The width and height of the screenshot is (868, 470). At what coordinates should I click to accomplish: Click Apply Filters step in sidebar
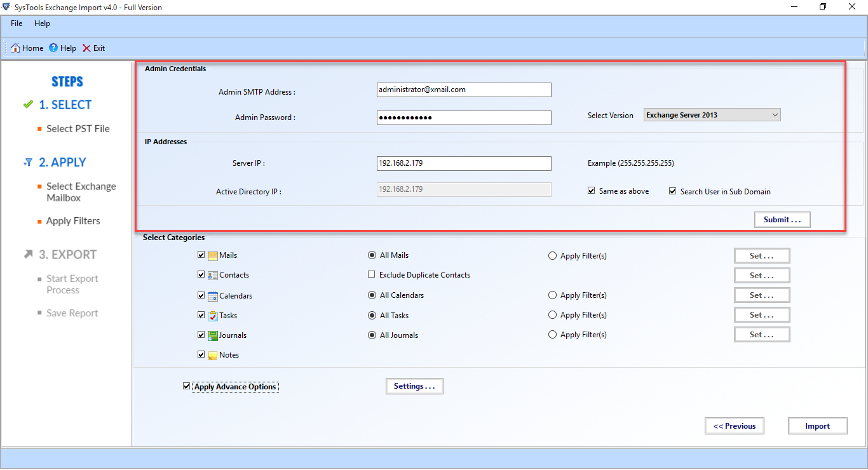[x=73, y=221]
